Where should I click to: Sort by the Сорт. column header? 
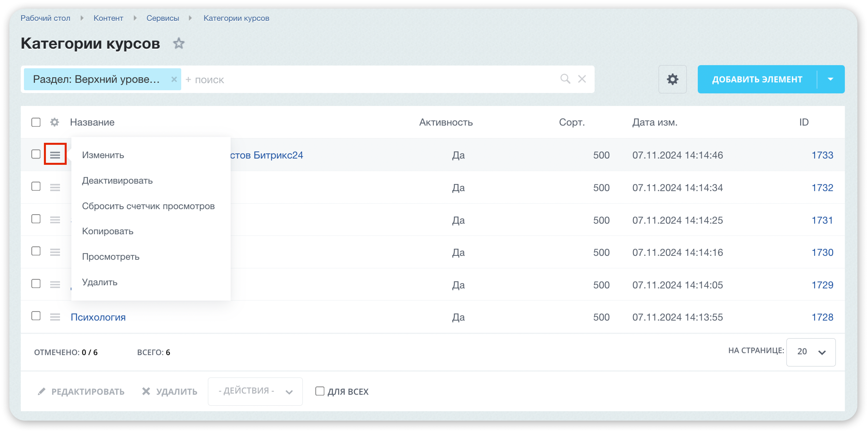click(572, 122)
